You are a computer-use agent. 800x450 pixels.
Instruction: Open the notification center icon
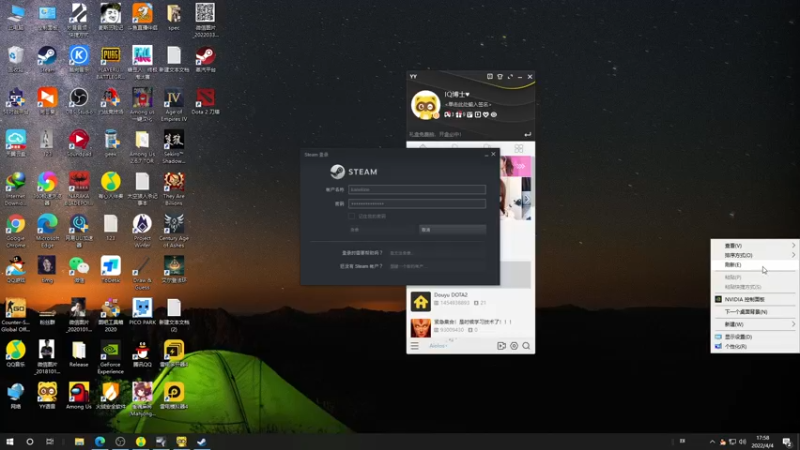coord(787,442)
